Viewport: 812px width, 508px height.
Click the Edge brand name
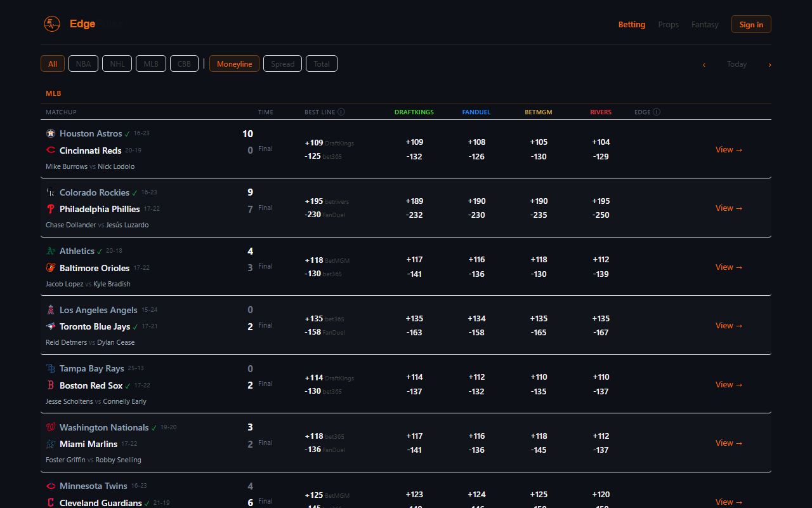click(x=82, y=24)
